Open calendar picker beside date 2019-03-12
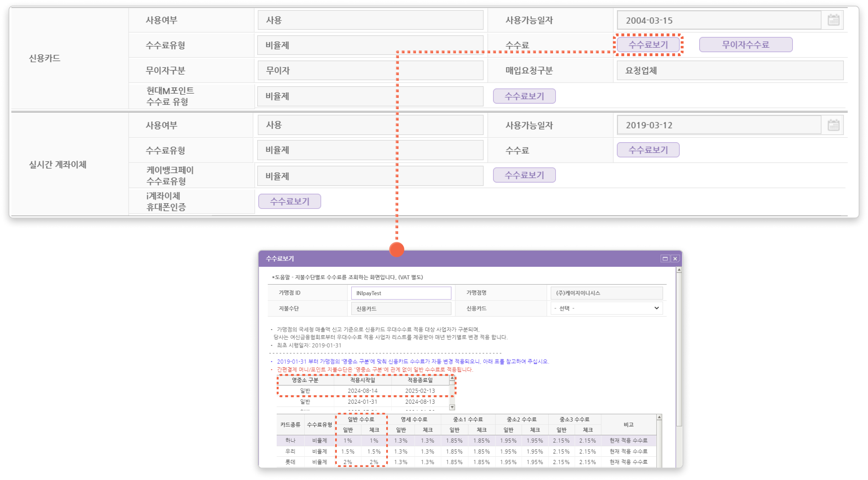The image size is (868, 480). tap(833, 125)
